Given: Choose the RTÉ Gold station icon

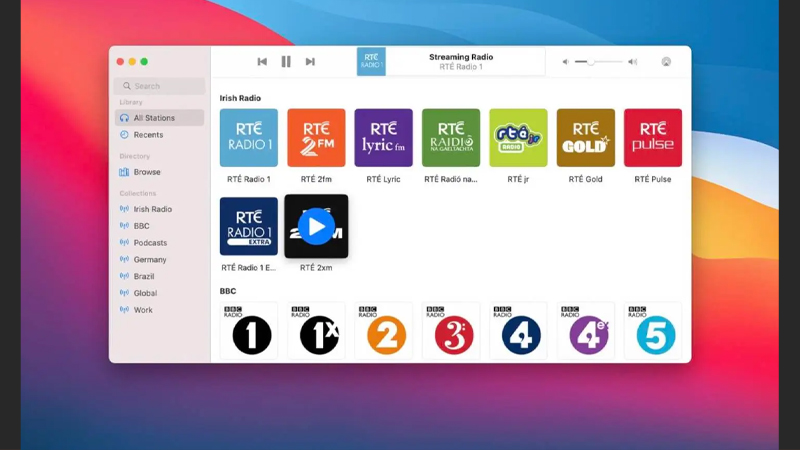Looking at the screenshot, I should pos(586,138).
